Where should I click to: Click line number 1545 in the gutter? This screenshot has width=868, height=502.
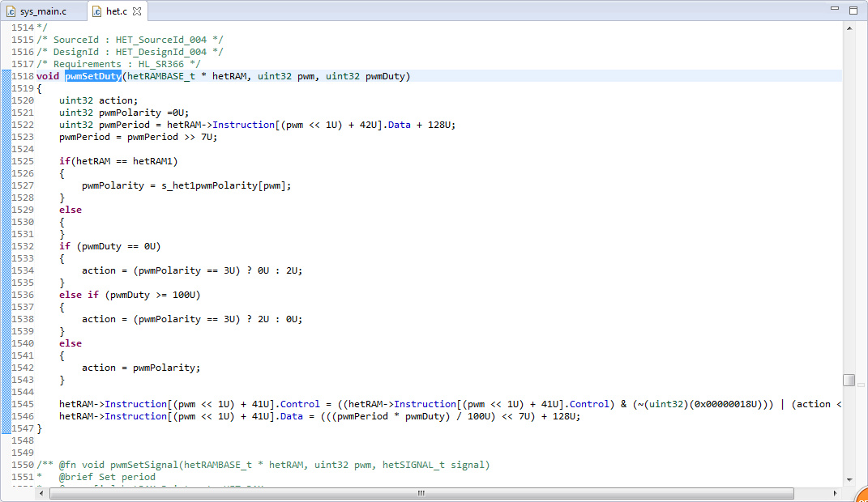(23, 405)
